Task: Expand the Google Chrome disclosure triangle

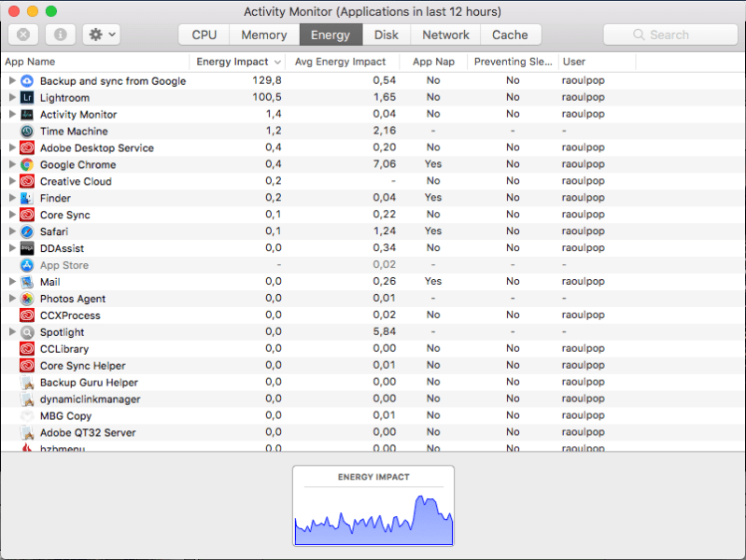Action: [12, 165]
